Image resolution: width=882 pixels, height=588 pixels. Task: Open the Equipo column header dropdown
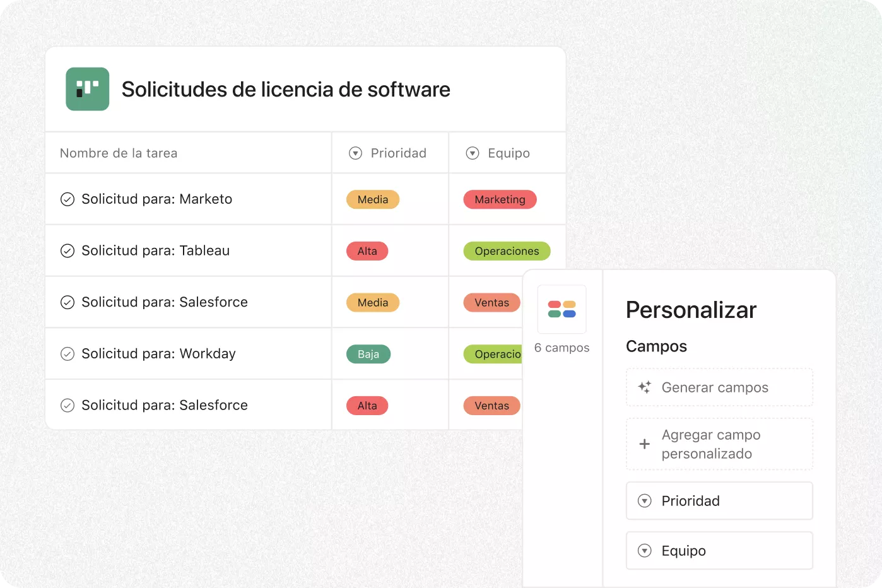point(473,153)
